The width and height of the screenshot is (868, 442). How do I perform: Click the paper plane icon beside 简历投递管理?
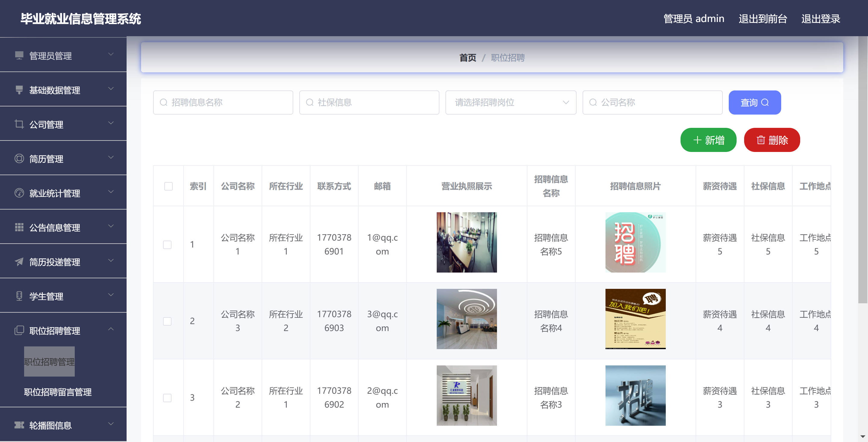[19, 262]
